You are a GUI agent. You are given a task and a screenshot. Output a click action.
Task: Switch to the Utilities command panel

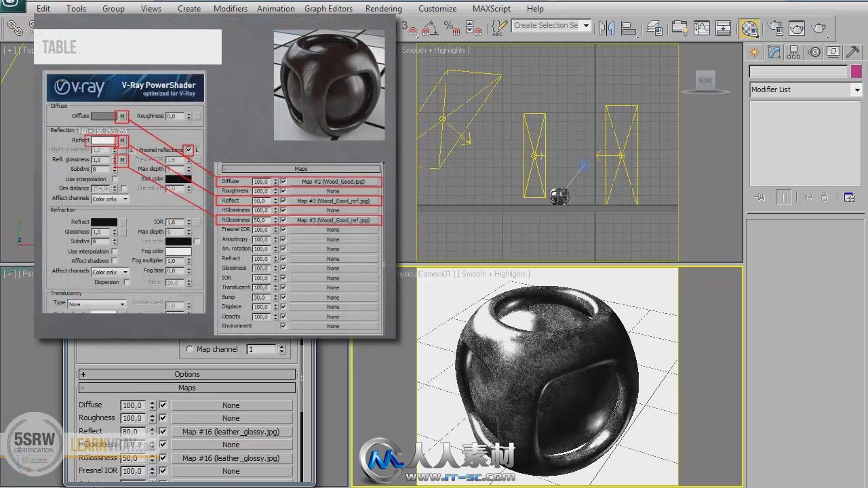click(x=853, y=53)
